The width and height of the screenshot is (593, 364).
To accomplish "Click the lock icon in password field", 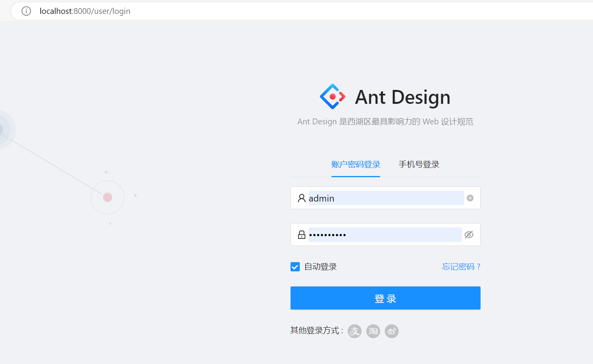I will pyautogui.click(x=302, y=235).
